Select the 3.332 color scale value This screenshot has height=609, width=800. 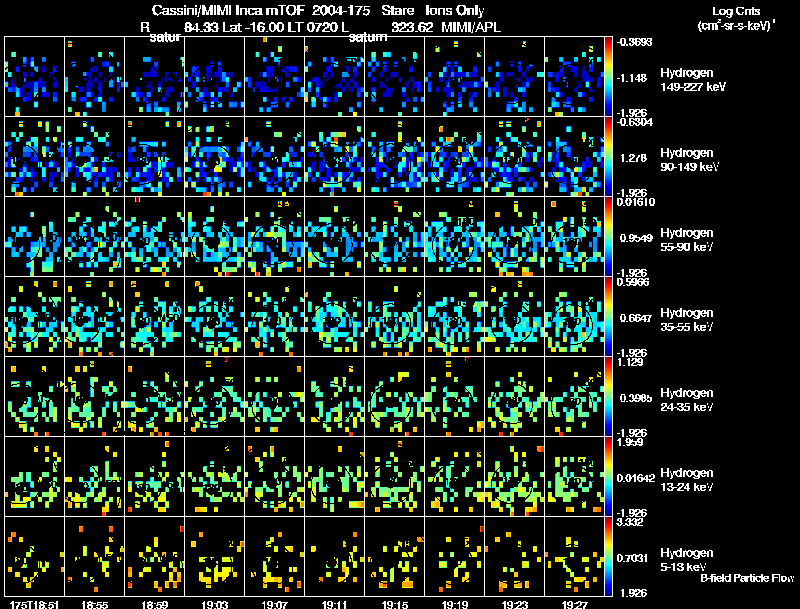(630, 522)
